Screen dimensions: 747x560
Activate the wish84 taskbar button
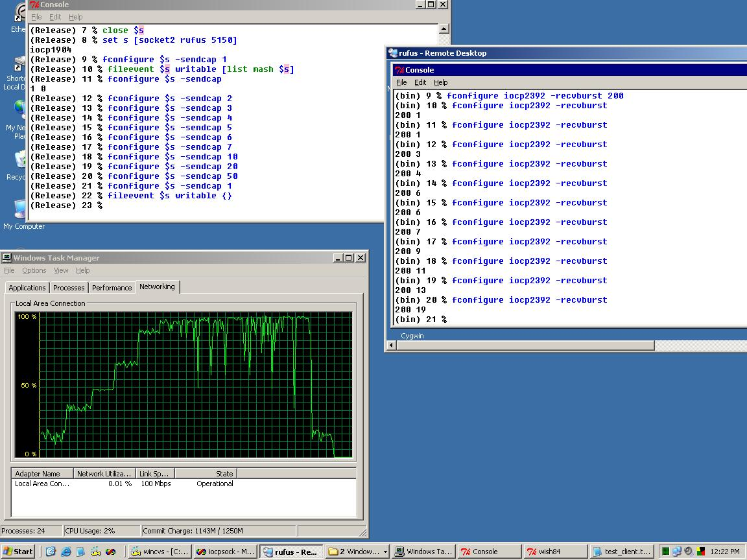pos(555,552)
